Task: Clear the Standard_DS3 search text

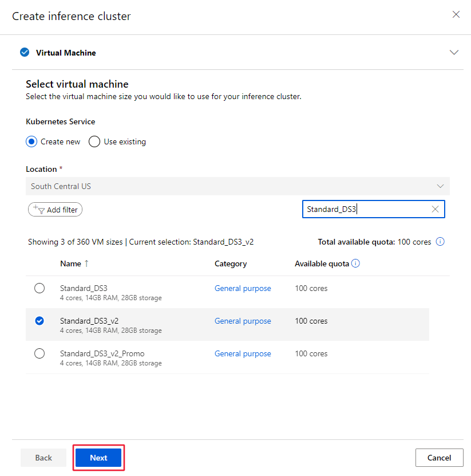Action: (x=434, y=209)
